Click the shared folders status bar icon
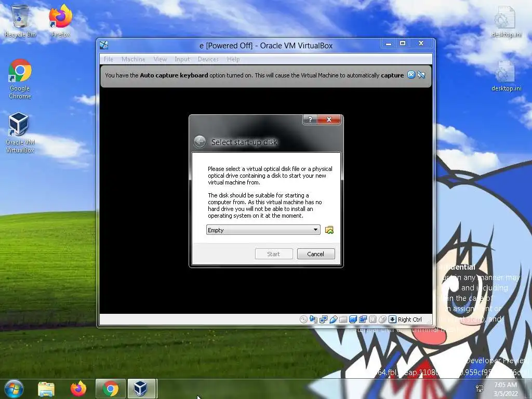Image resolution: width=532 pixels, height=399 pixels. tap(343, 320)
